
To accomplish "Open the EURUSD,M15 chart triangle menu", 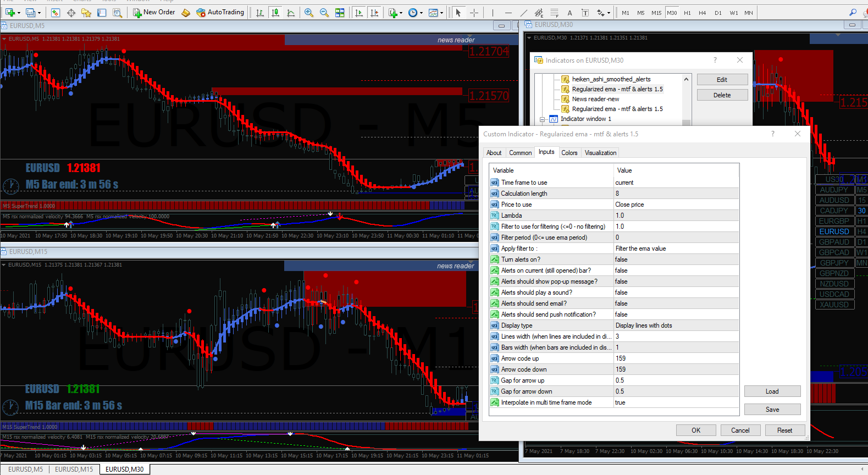I will pos(4,265).
